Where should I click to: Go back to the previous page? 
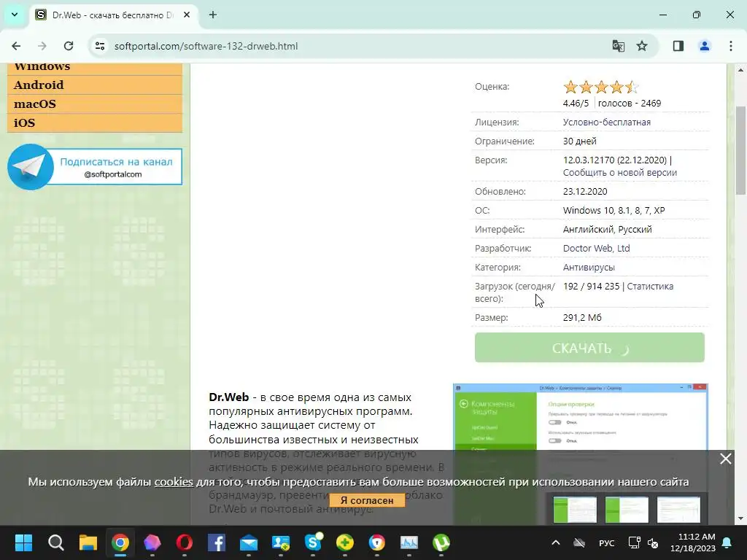(x=16, y=46)
